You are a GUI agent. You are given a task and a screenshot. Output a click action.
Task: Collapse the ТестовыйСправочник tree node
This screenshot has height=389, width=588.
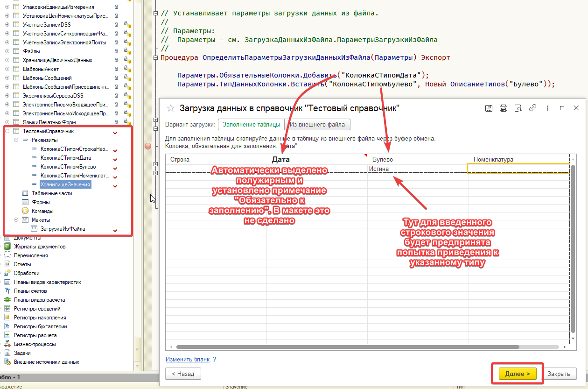tap(7, 131)
